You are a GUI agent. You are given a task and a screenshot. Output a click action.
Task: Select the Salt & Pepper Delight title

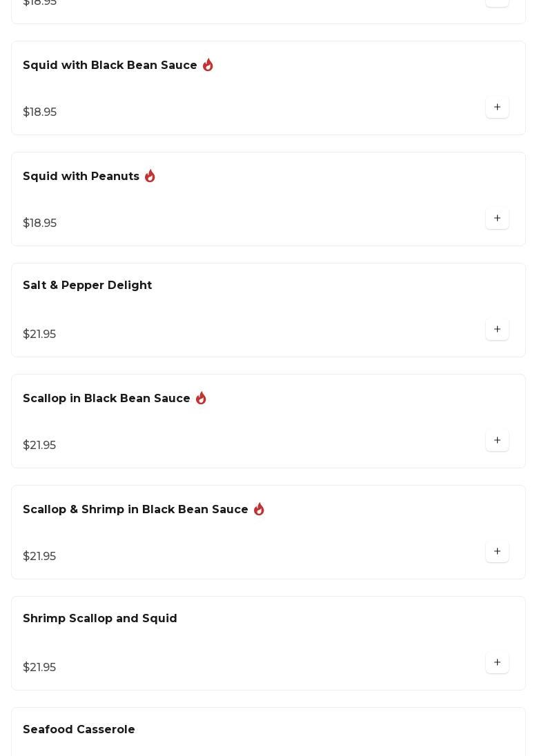tap(87, 286)
